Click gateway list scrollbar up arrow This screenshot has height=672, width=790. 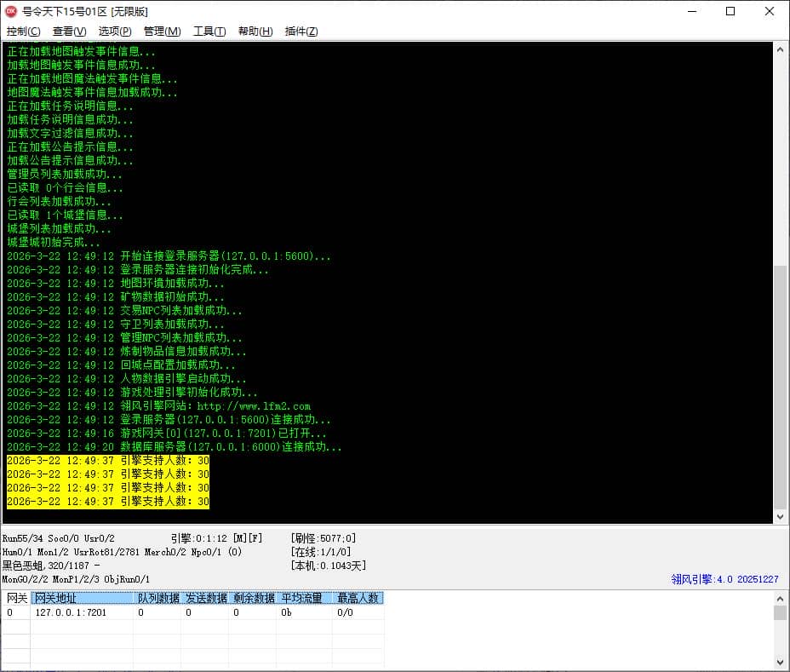pos(780,599)
